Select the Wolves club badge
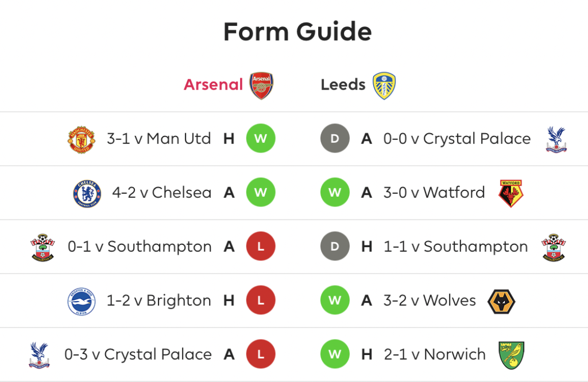The height and width of the screenshot is (382, 588). (x=501, y=302)
